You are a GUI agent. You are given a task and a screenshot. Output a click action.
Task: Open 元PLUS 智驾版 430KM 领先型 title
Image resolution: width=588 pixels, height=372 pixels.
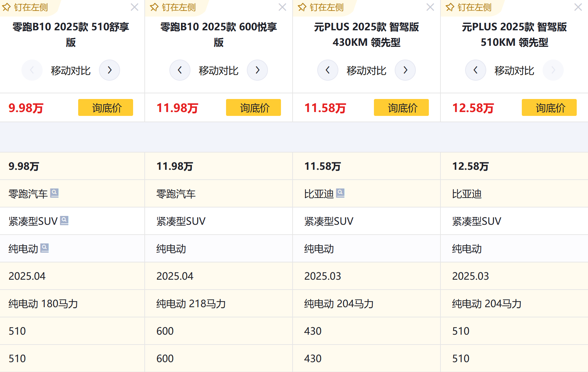[x=367, y=35]
